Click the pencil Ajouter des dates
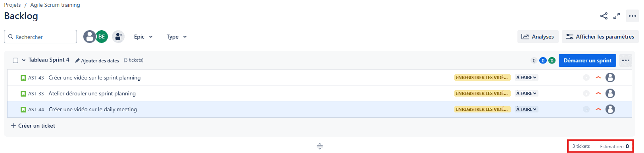Viewport: 644px width, 153px height. [97, 60]
